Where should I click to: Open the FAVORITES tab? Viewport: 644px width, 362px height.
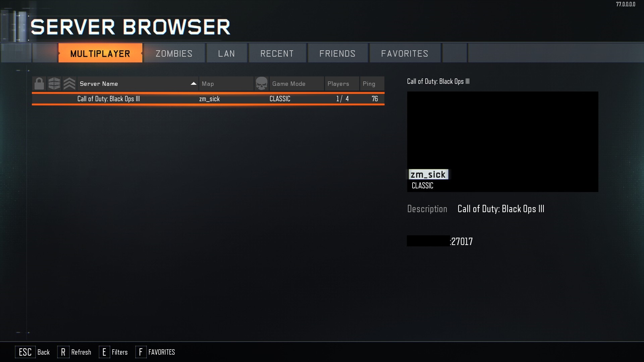click(405, 53)
